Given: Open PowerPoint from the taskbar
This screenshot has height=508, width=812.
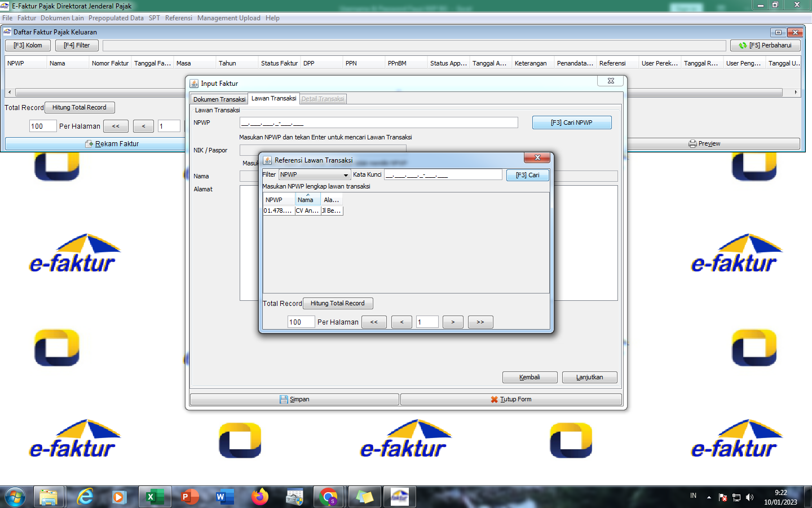Looking at the screenshot, I should tap(189, 497).
